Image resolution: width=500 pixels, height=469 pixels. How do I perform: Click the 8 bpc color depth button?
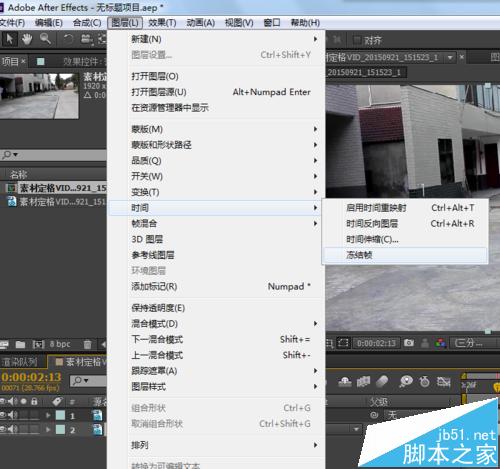60,344
